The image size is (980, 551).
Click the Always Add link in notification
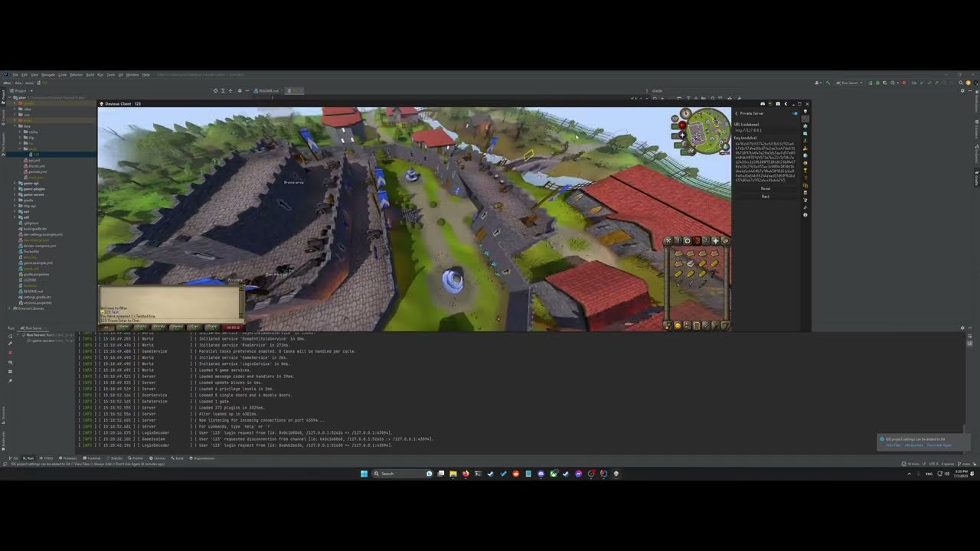click(913, 445)
